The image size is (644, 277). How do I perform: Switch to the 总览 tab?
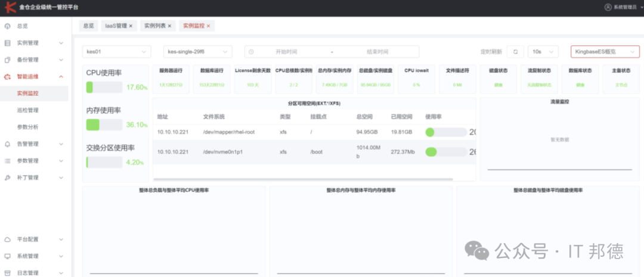click(88, 26)
